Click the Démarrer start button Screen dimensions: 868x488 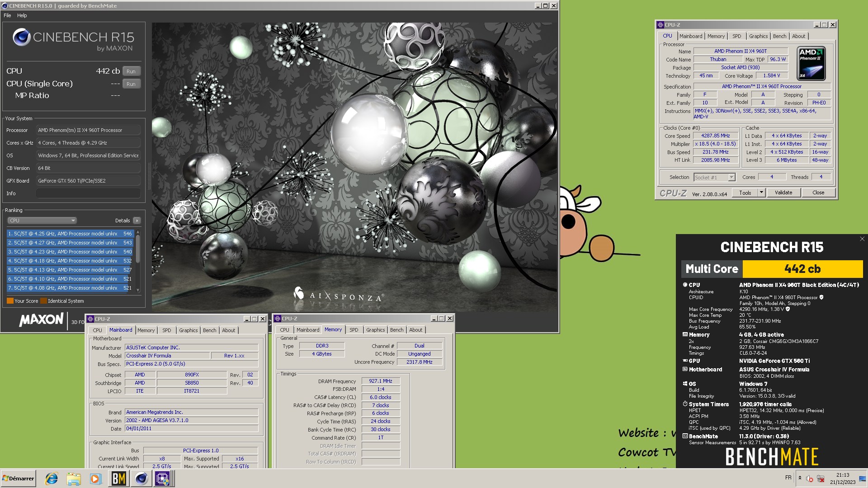click(x=18, y=479)
